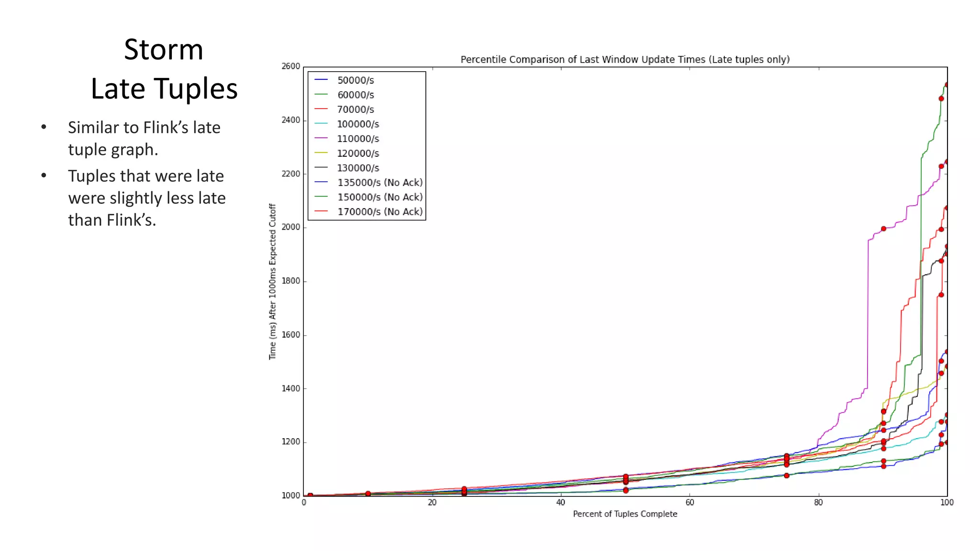Click the blue line swatch beside '50000/s'
The width and height of the screenshot is (980, 551).
click(321, 80)
